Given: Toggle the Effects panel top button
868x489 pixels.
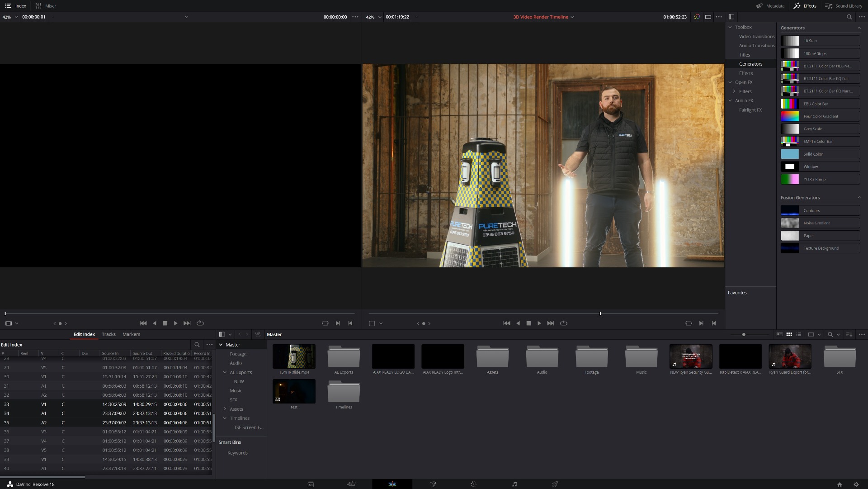Looking at the screenshot, I should click(805, 6).
